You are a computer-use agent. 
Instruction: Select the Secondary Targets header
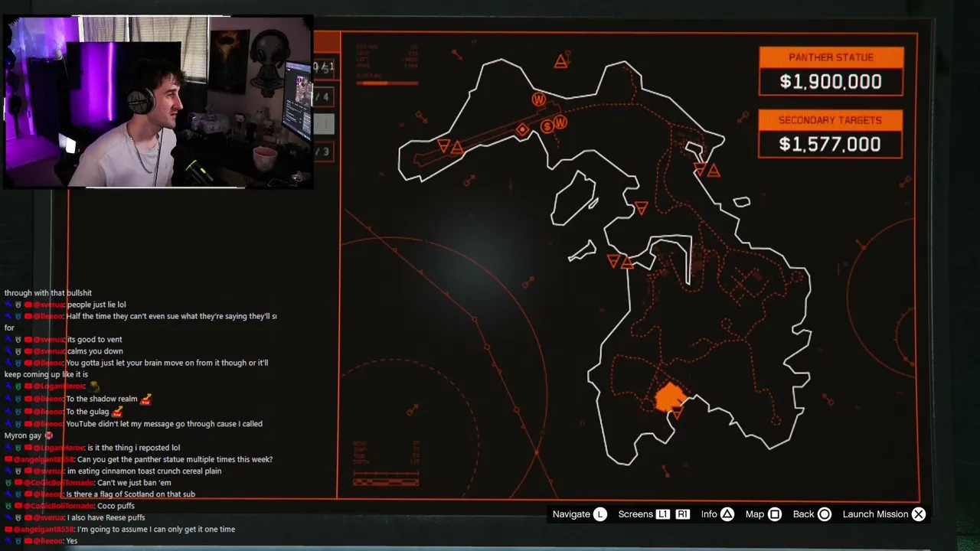click(x=830, y=120)
